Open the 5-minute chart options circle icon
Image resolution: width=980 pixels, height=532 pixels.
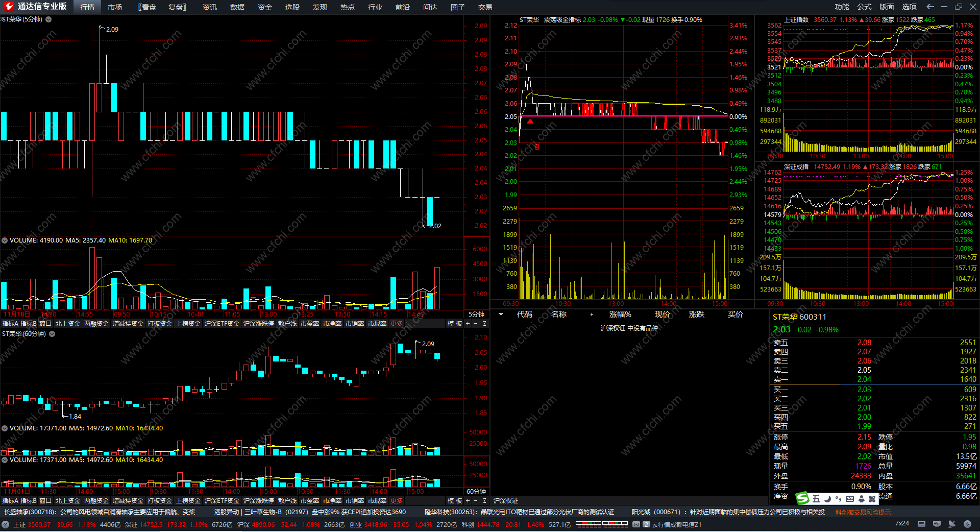tap(48, 19)
